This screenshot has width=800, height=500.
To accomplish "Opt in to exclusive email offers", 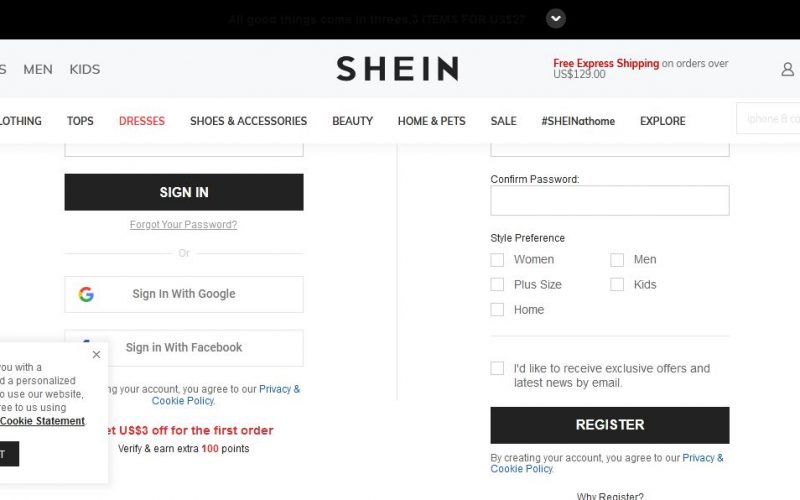I will point(497,368).
